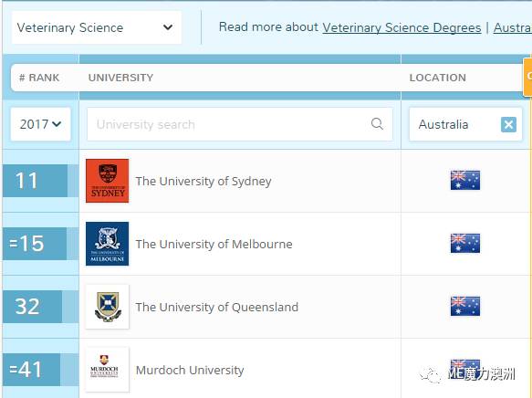Open the Murdoch University link

[190, 370]
